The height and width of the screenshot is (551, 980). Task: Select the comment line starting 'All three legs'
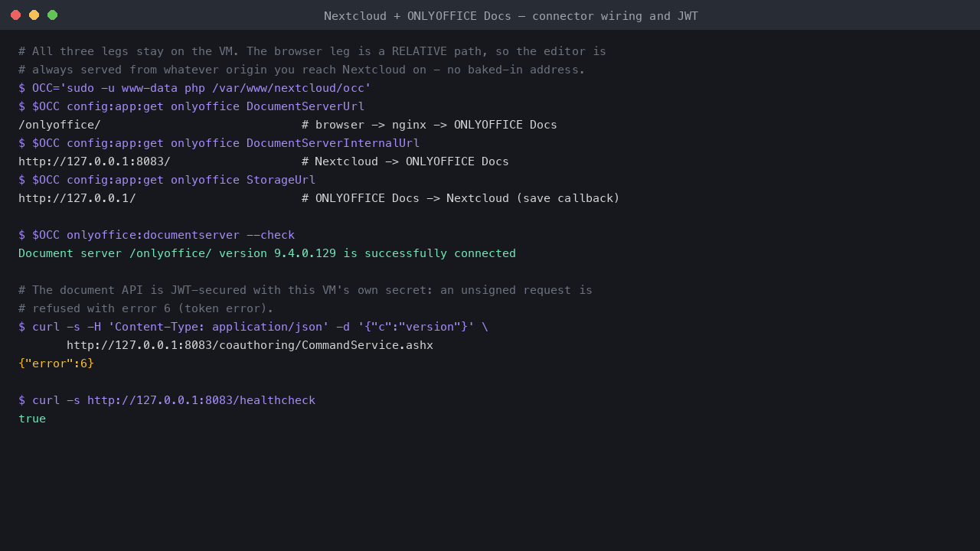pos(312,51)
